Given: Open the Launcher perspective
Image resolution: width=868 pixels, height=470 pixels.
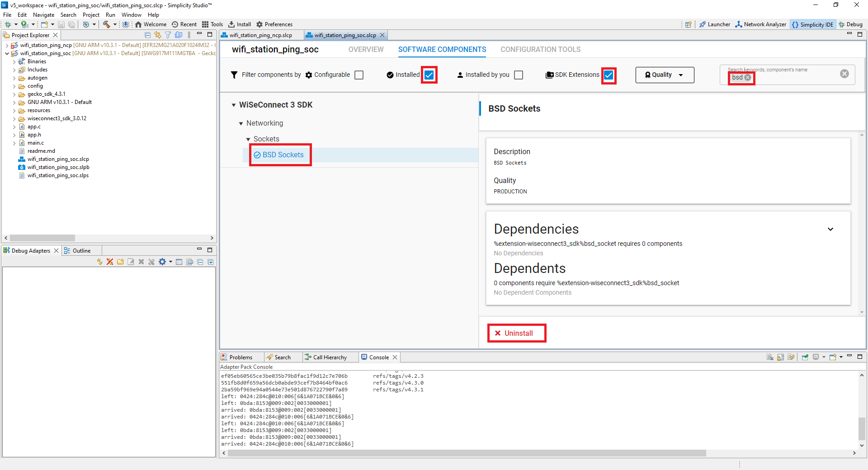Looking at the screenshot, I should (714, 24).
